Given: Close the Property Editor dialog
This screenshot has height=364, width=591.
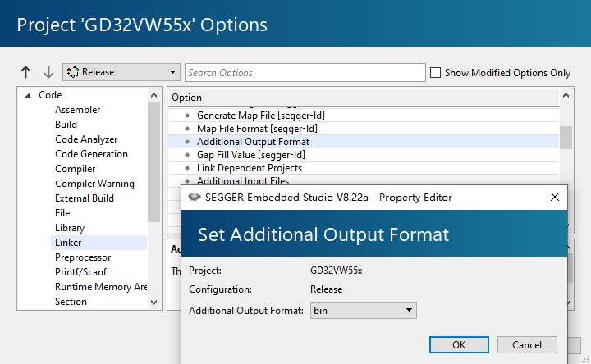Looking at the screenshot, I should [555, 198].
